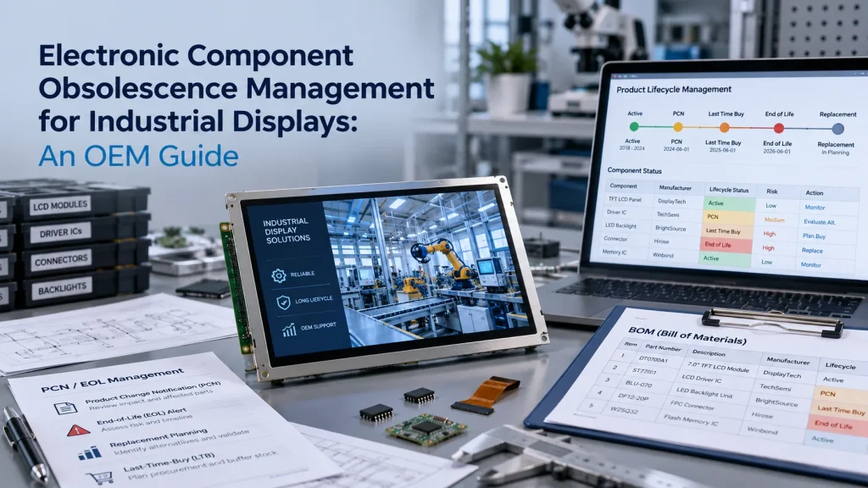Click the Part Number header in the BOM
Screen dimensions: 868x488
[663, 348]
